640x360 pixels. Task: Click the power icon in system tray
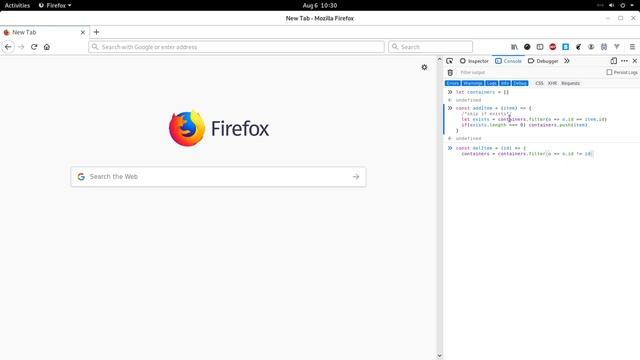click(622, 5)
